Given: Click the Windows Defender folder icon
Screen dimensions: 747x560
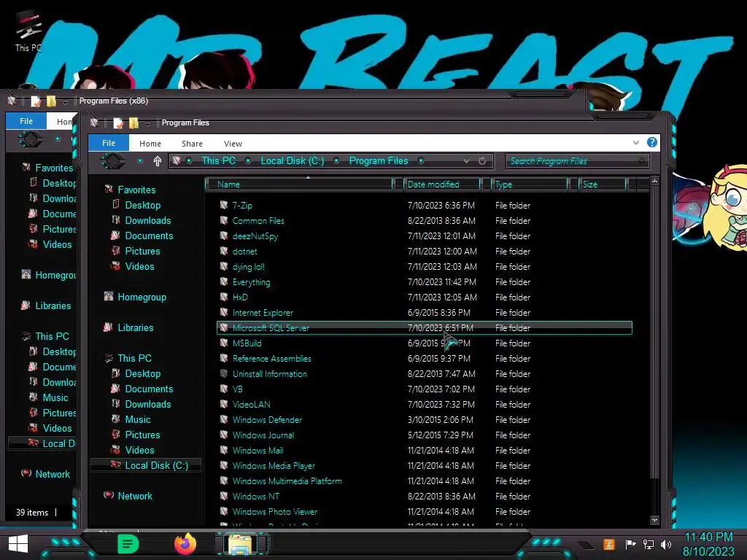Looking at the screenshot, I should [224, 419].
